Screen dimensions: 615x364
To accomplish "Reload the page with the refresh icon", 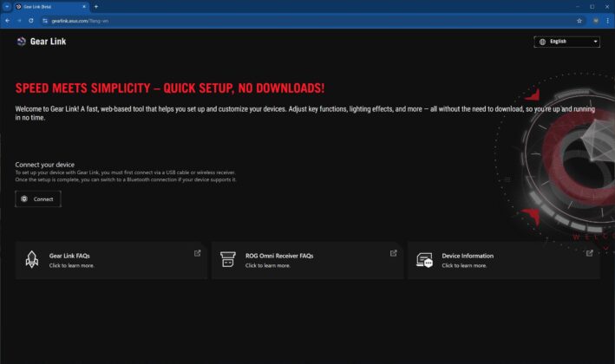I will coord(31,21).
